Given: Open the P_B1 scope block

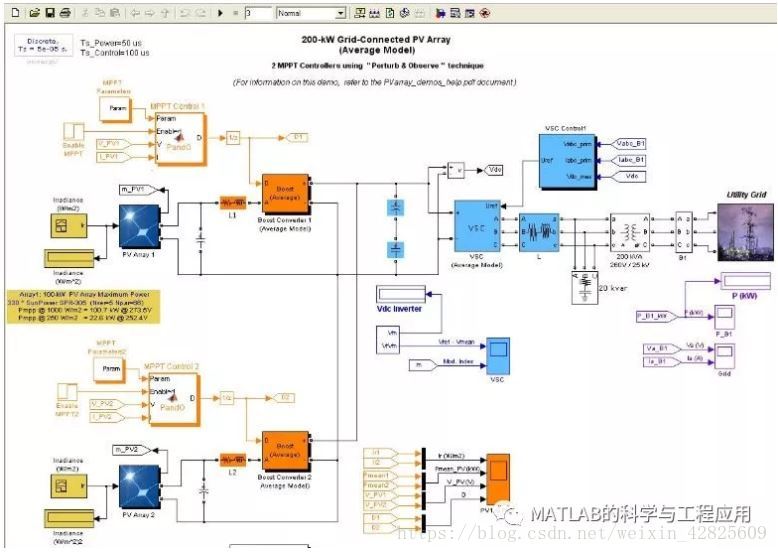Looking at the screenshot, I should point(724,317).
